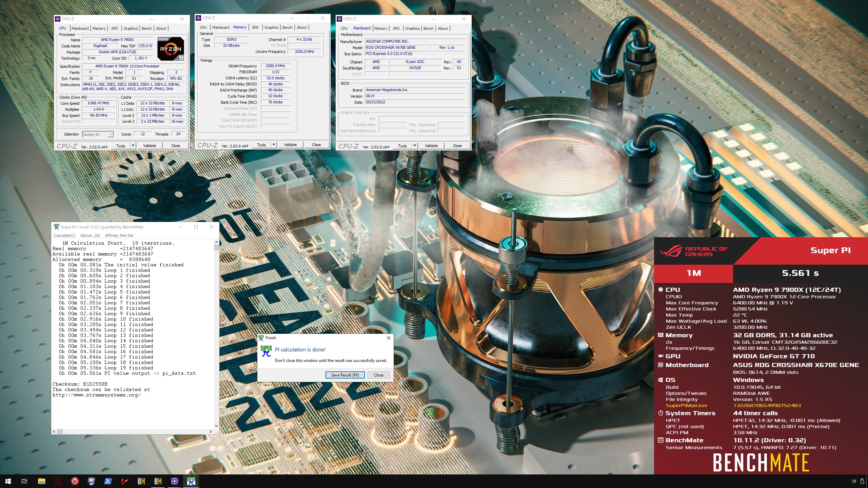The height and width of the screenshot is (488, 868).
Task: Click the 1M label in BenchMate panel
Action: tap(694, 273)
